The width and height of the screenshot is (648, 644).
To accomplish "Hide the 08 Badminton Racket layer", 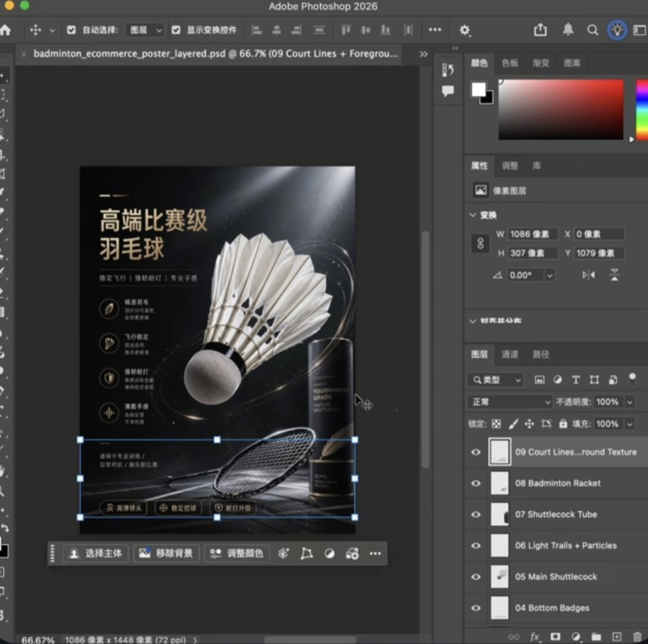I will click(x=475, y=483).
